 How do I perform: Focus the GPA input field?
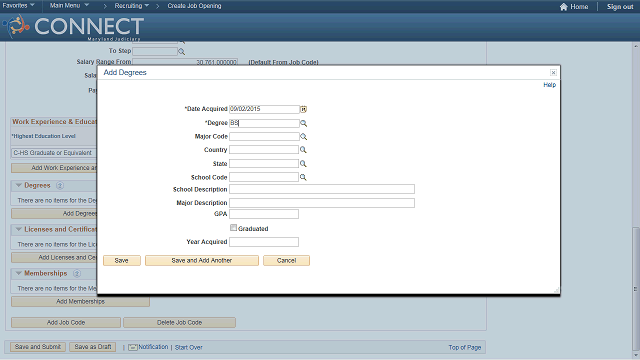(x=264, y=214)
